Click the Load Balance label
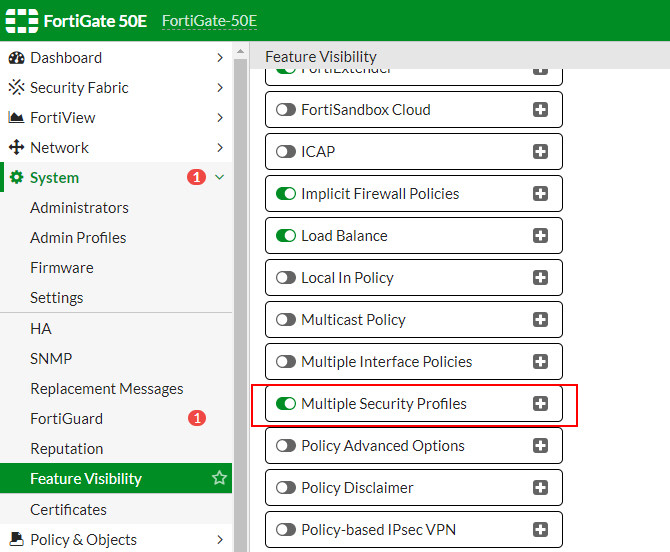 [344, 235]
